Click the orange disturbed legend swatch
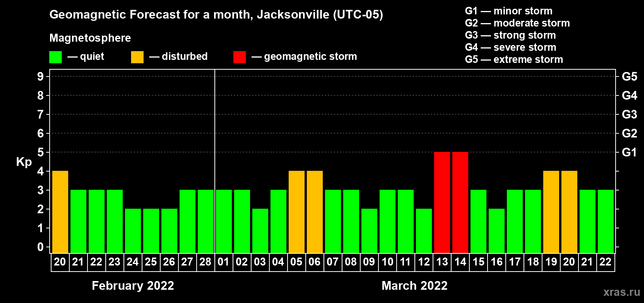Screen dimensions: 644x303 (137, 57)
